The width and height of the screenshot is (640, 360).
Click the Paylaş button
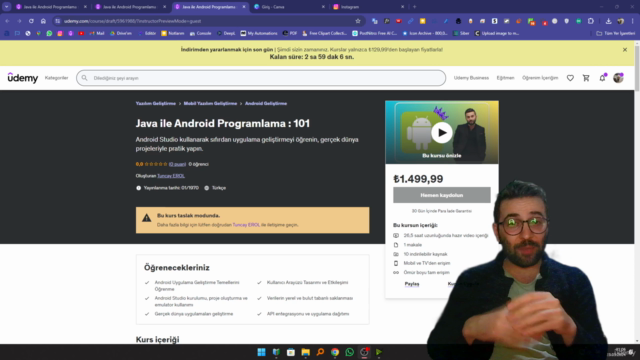click(x=412, y=284)
